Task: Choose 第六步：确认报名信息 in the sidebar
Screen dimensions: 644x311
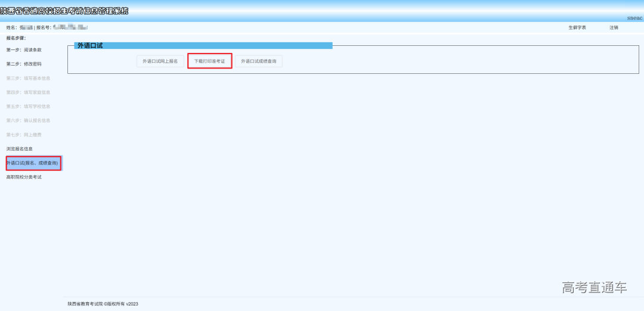Action: (28, 120)
